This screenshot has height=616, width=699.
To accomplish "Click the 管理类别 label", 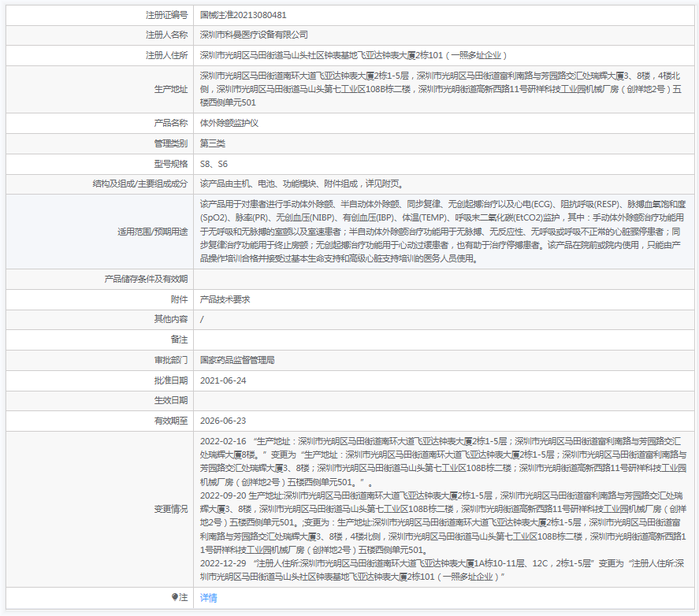I will coord(171,143).
